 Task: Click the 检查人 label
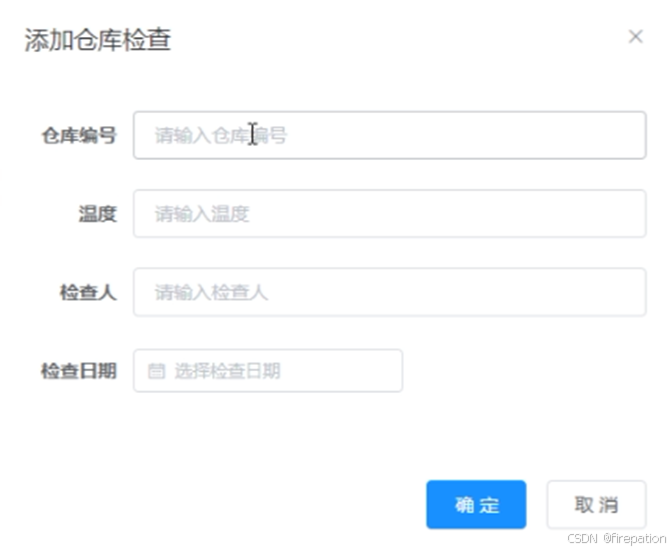tap(88, 293)
